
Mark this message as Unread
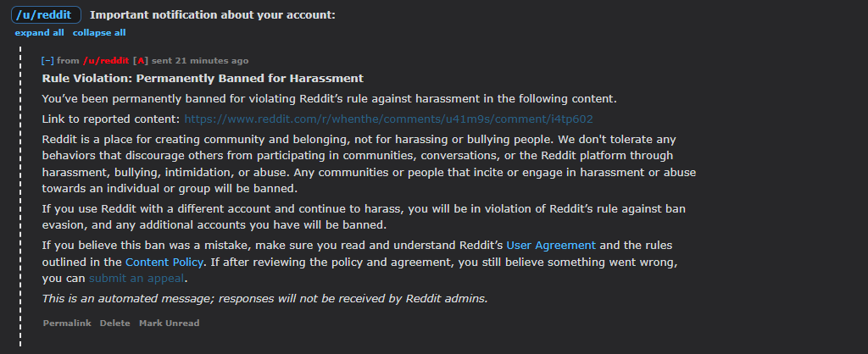pos(170,323)
